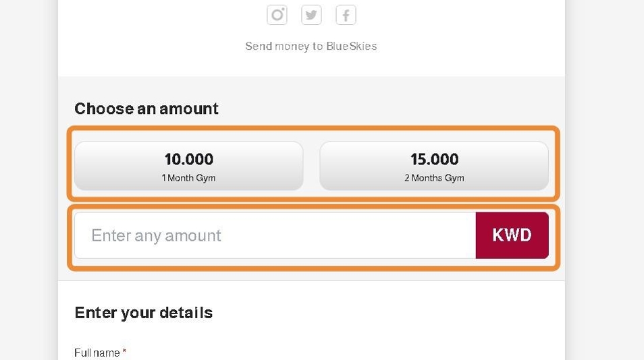Click the Choose an amount heading

click(x=146, y=109)
